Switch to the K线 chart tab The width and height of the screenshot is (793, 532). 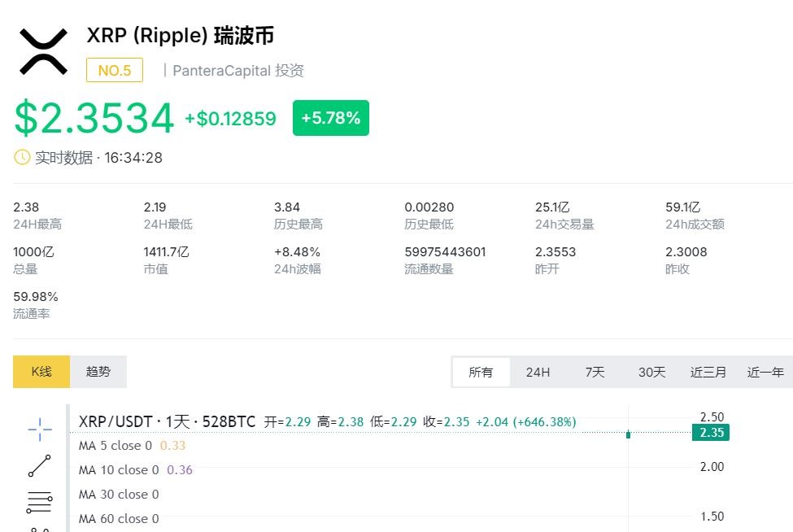coord(41,372)
